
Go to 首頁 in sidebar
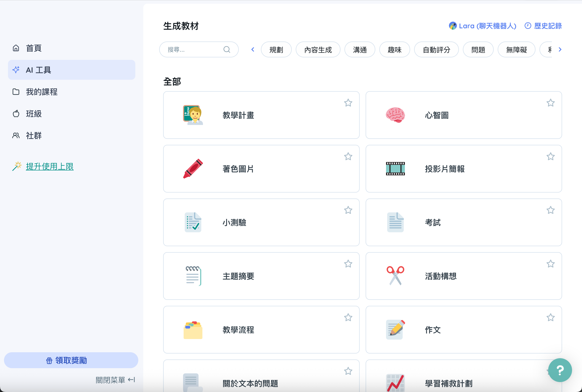[x=72, y=48]
